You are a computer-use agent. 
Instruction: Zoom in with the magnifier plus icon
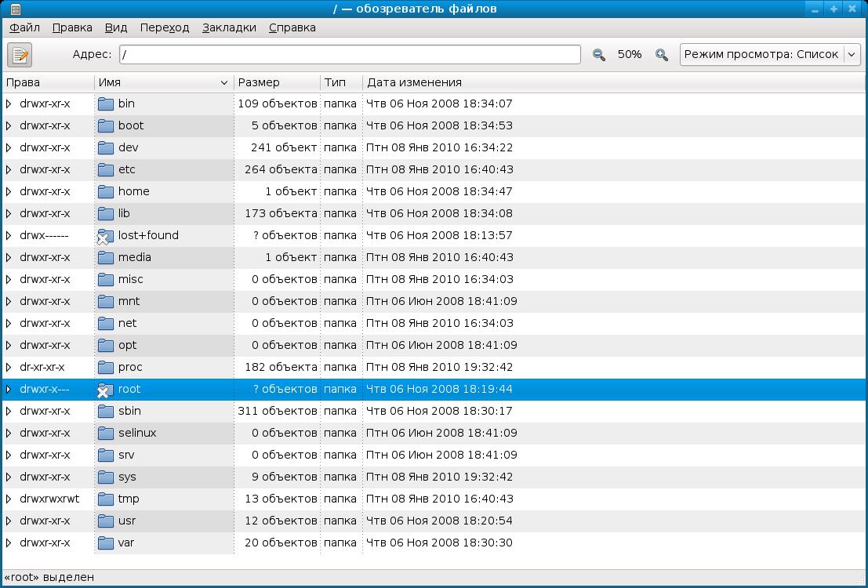(x=662, y=55)
